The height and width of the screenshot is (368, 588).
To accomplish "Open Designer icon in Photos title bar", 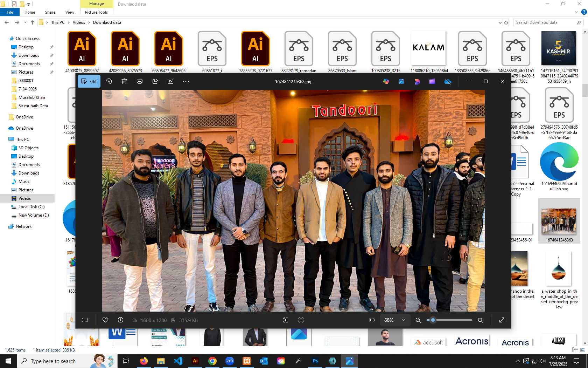I will tap(417, 81).
